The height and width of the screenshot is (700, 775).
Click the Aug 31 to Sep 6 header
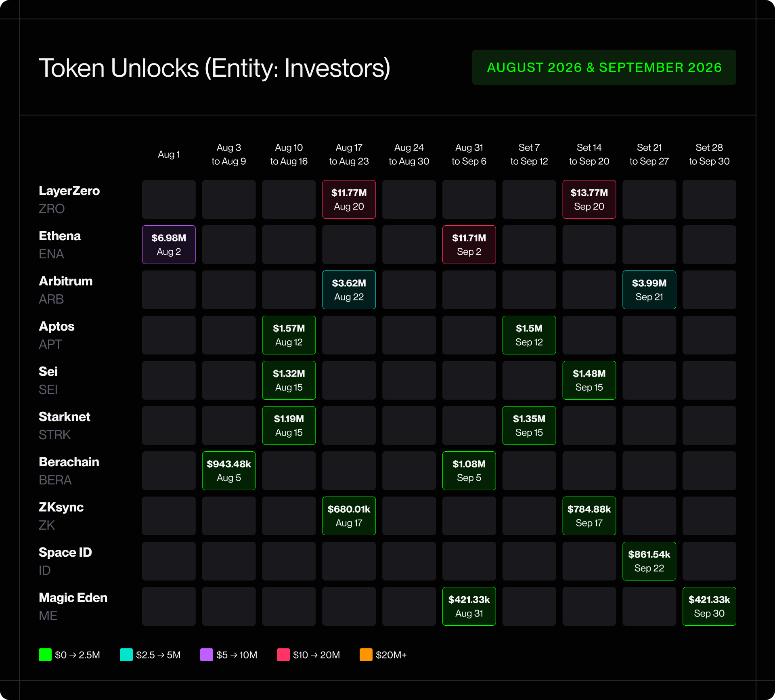469,155
